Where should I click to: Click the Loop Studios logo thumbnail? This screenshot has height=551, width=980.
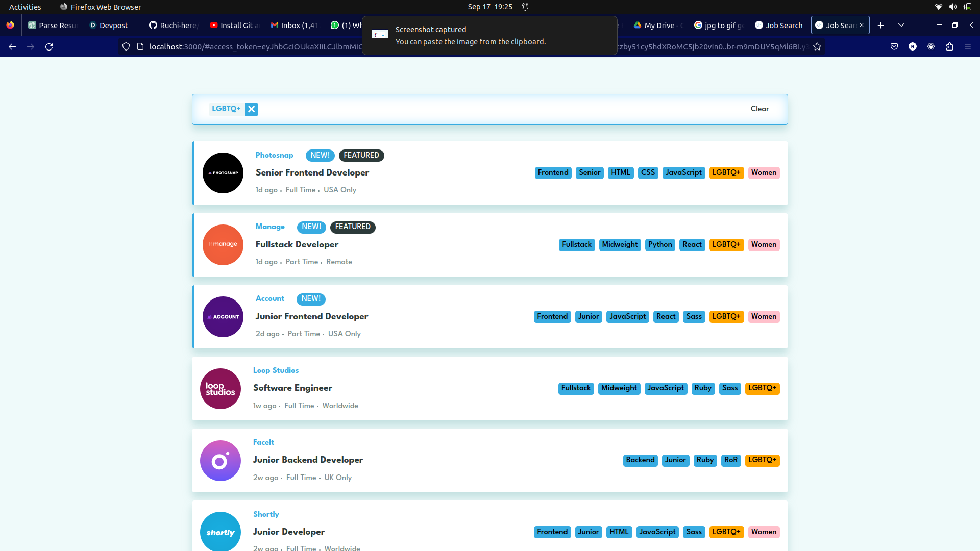coord(220,389)
